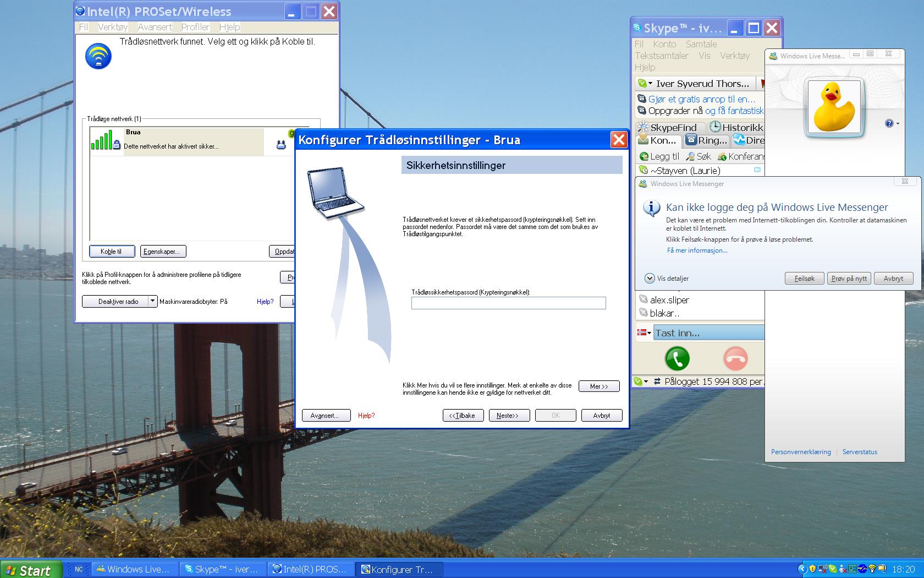Click the blue help icon in Messenger window
924x578 pixels.
coord(889,123)
